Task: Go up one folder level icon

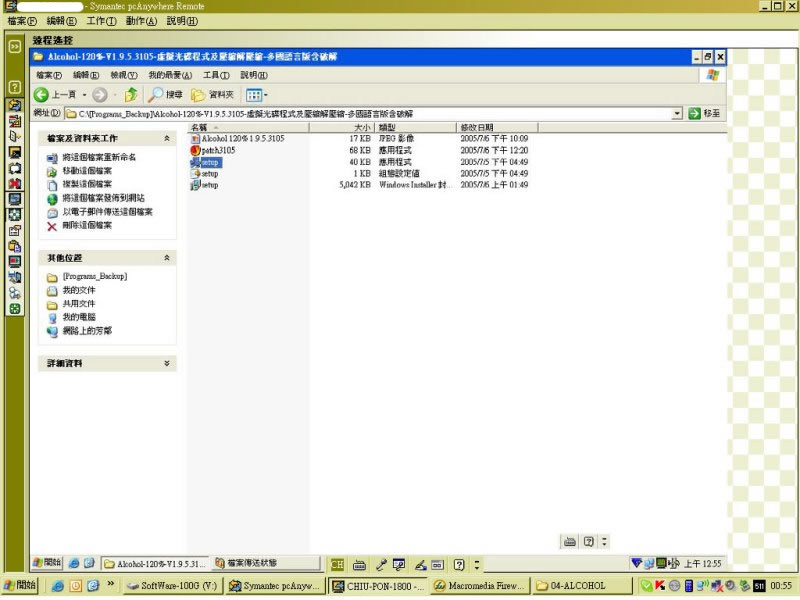Action: tap(131, 94)
